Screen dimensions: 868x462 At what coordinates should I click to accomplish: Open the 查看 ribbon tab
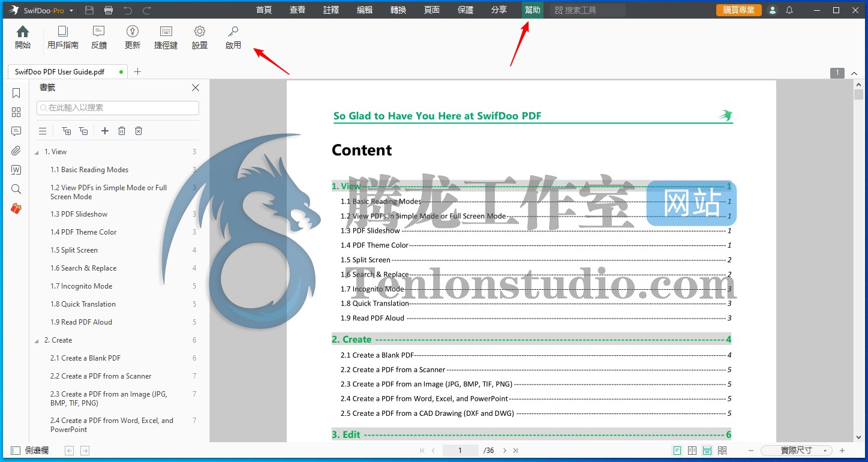[x=298, y=10]
